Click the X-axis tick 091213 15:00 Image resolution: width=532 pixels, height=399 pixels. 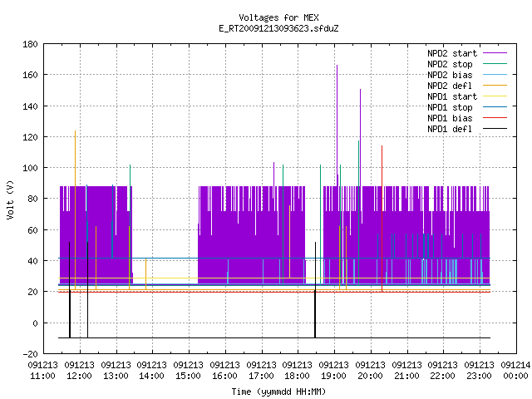(189, 371)
